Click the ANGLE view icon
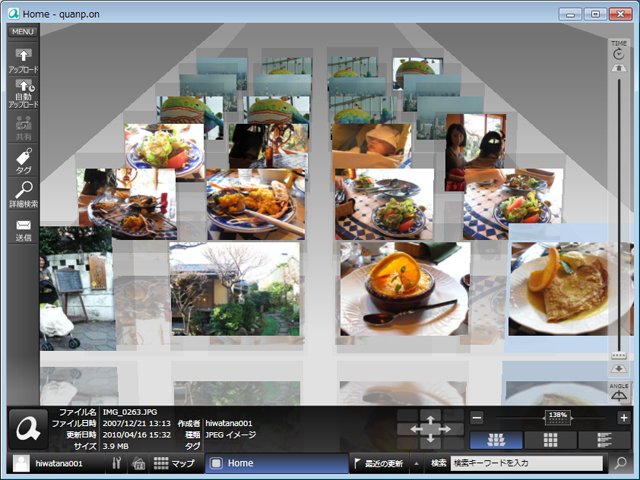Viewport: 640px width, 480px height. [619, 391]
